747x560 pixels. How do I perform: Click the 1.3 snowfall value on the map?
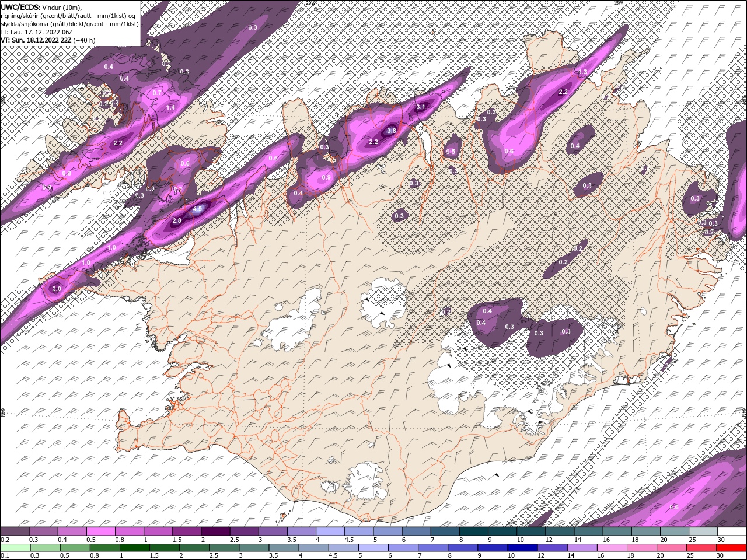tap(582, 72)
